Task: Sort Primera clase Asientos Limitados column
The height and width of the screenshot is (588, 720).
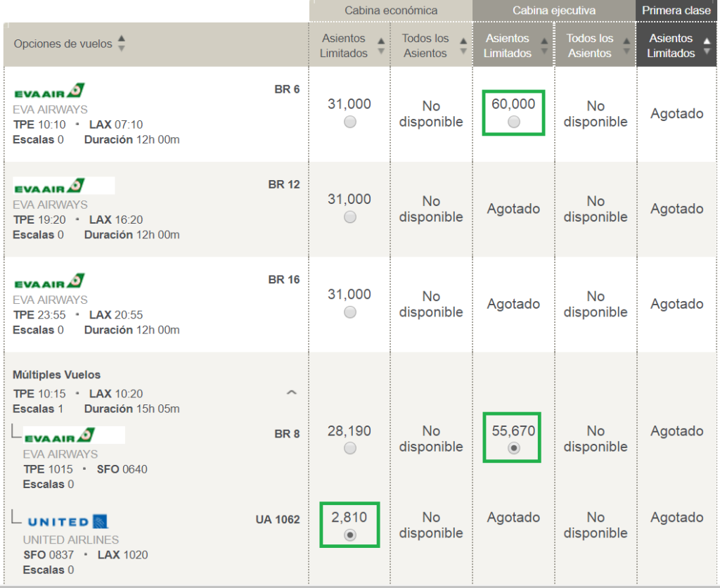Action: point(707,46)
